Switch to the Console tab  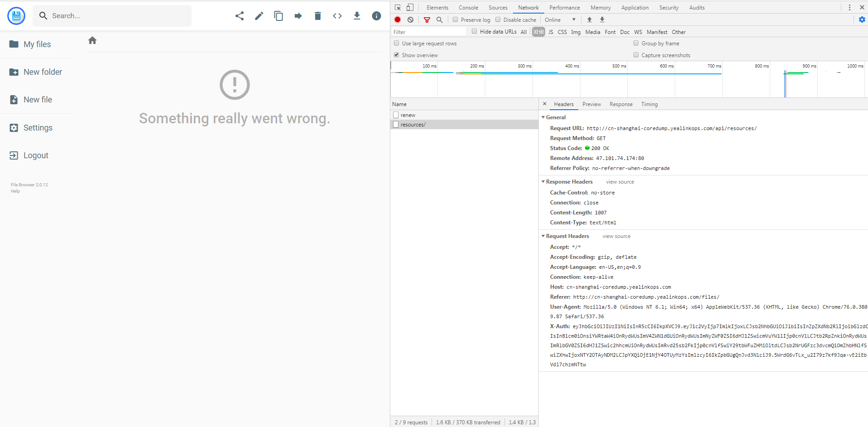tap(468, 7)
